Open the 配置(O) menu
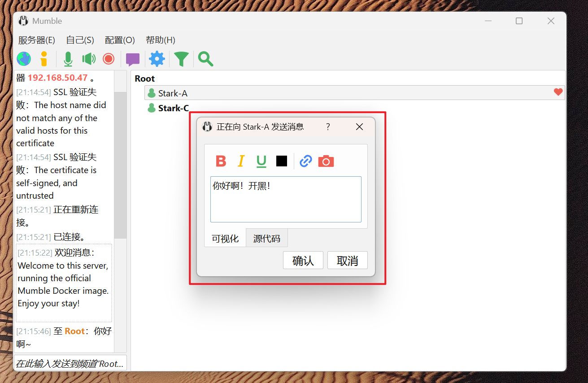The height and width of the screenshot is (383, 588). pyautogui.click(x=120, y=40)
